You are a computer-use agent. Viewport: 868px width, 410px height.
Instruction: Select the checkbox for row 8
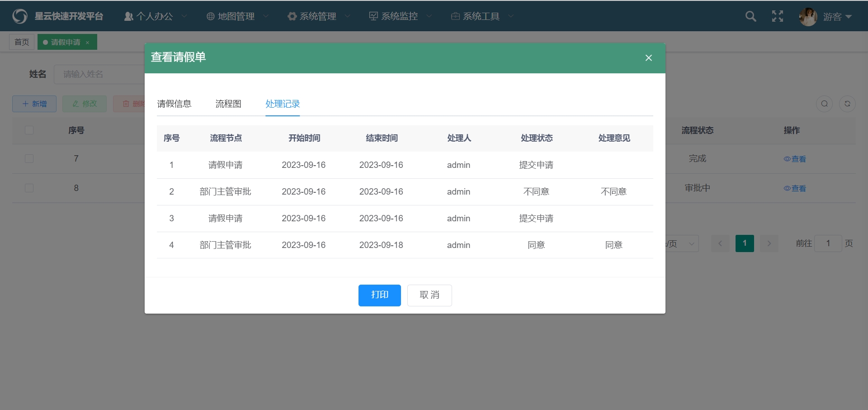pos(29,188)
